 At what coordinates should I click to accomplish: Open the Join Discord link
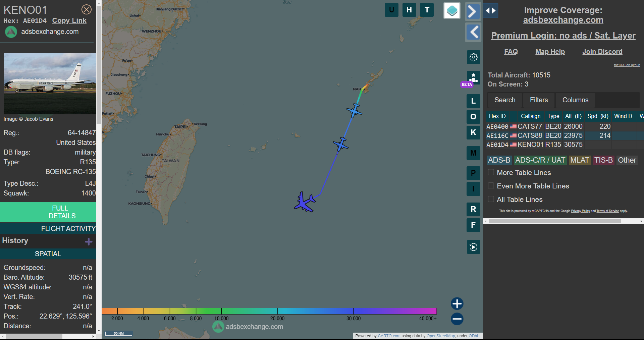click(602, 52)
